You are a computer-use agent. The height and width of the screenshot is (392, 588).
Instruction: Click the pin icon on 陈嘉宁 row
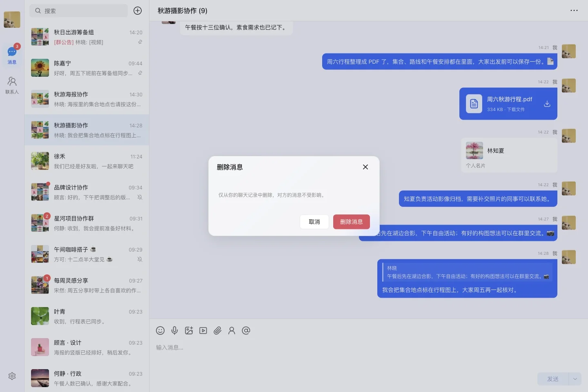[x=140, y=73]
